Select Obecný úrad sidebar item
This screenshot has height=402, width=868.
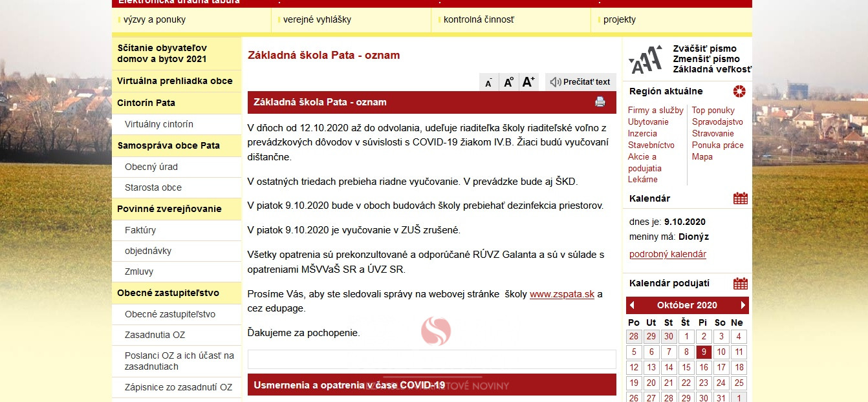[x=177, y=167]
